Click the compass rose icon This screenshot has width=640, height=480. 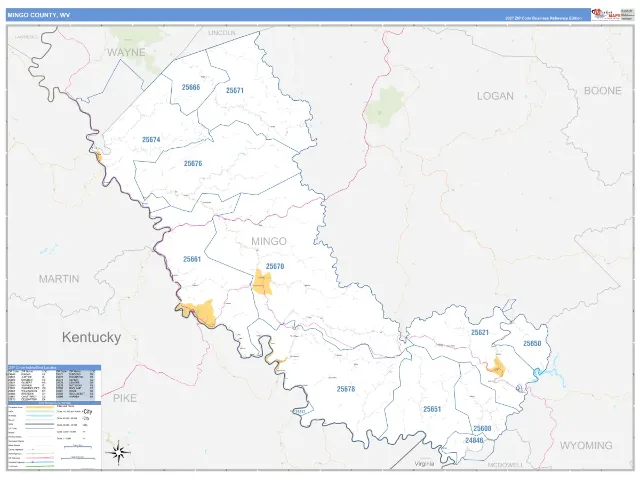(118, 452)
